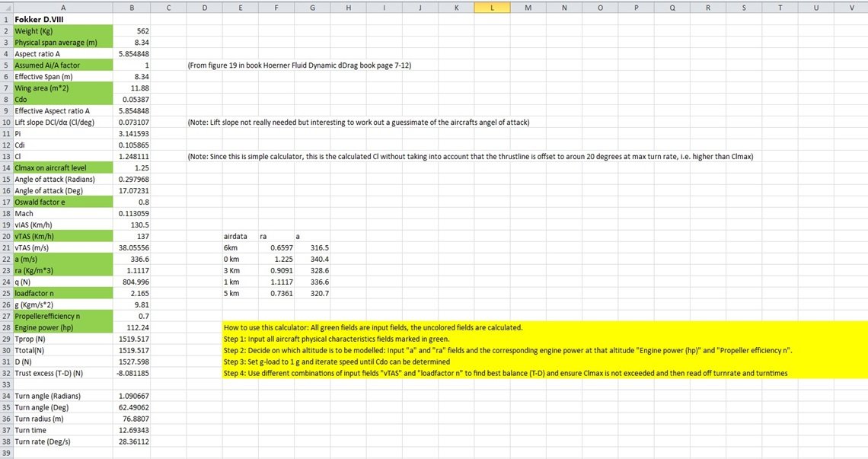Select column L header
The height and width of the screenshot is (459, 868).
[x=492, y=8]
